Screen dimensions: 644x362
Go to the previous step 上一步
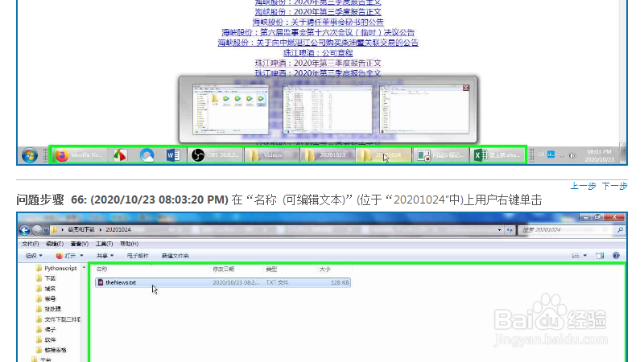click(583, 186)
